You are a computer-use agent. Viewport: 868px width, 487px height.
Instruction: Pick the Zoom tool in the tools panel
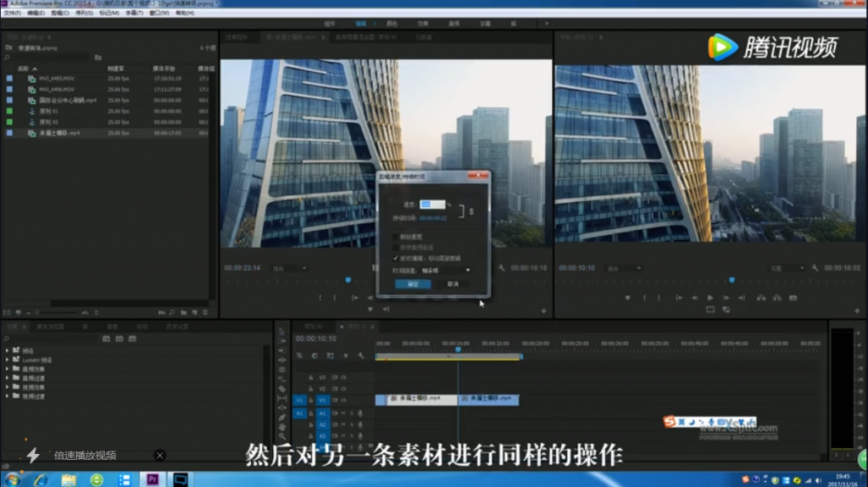(282, 437)
